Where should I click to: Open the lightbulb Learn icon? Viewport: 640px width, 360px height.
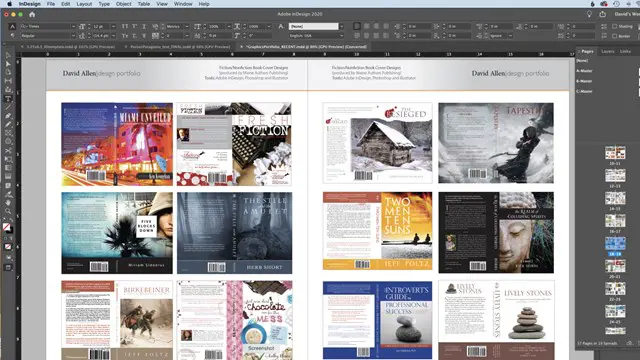click(589, 14)
